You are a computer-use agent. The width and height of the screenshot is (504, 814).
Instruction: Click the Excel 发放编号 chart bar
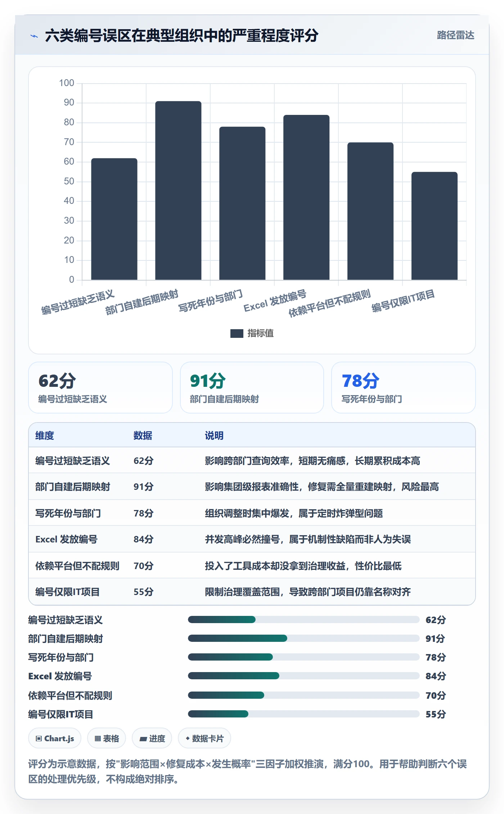coord(306,197)
